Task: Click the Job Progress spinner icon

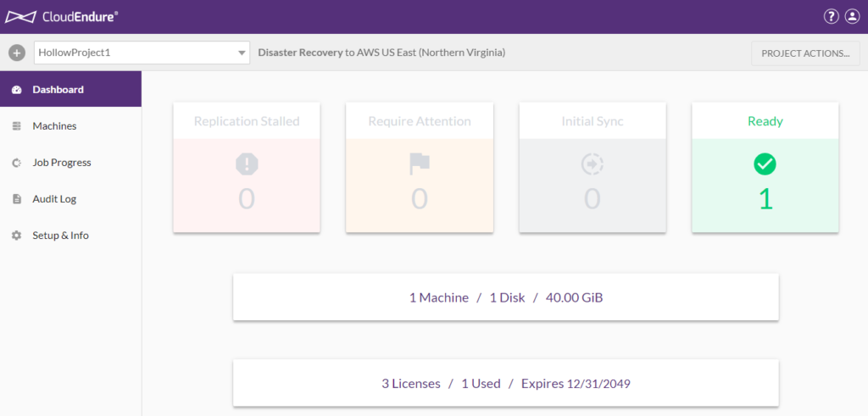Action: (16, 163)
